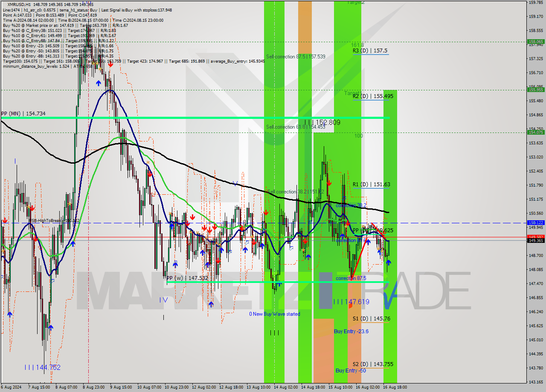Click the 149.502 red price tag on axis
546x392 pixels.
[536, 237]
